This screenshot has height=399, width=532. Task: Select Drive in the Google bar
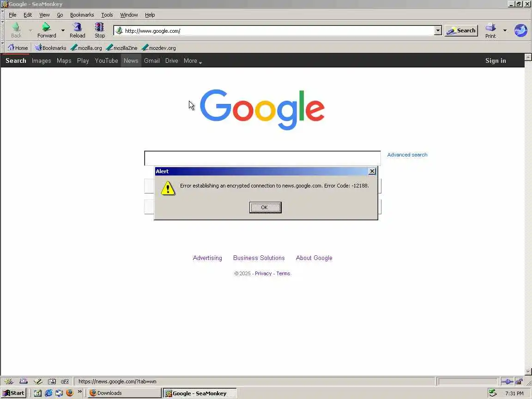click(x=172, y=61)
